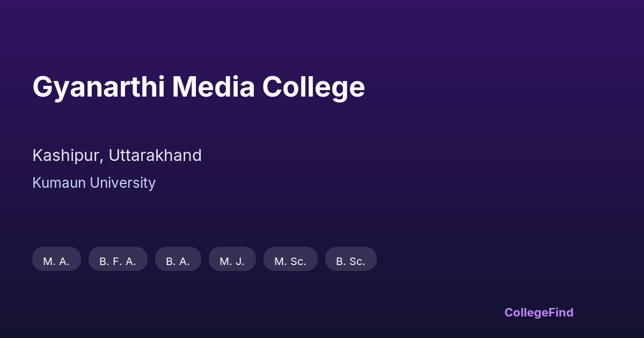Click the Kashipur city name
The image size is (644, 338).
click(67, 156)
